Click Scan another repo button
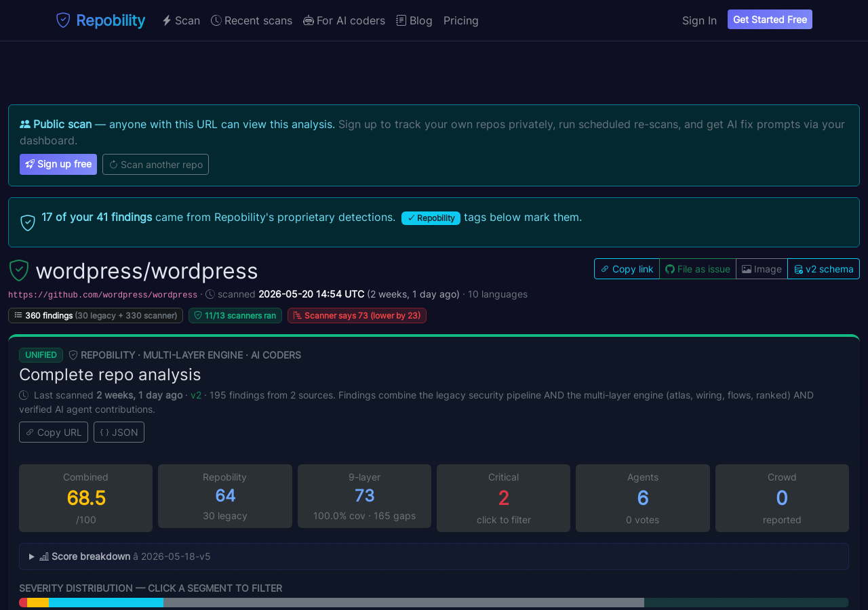The height and width of the screenshot is (610, 868). (x=155, y=164)
